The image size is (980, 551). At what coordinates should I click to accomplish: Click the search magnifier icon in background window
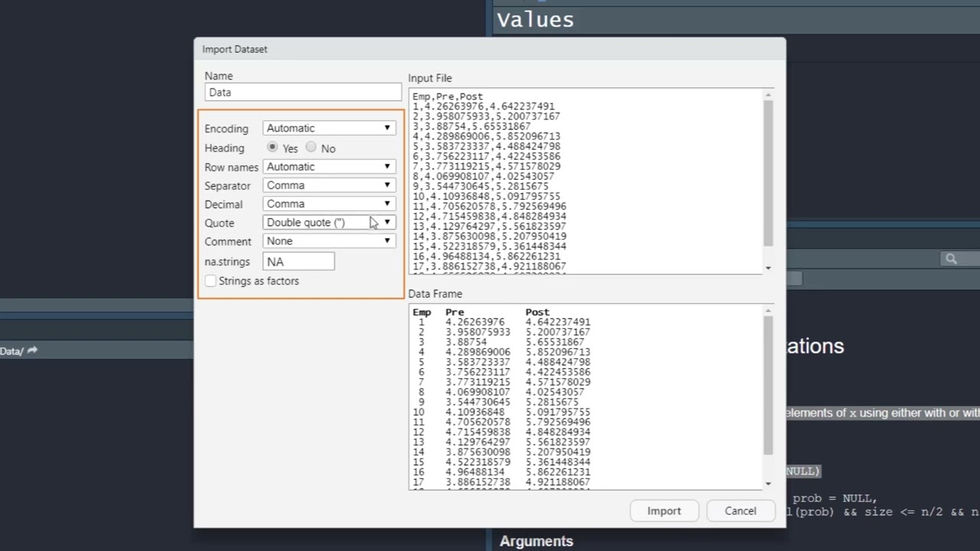click(x=951, y=259)
